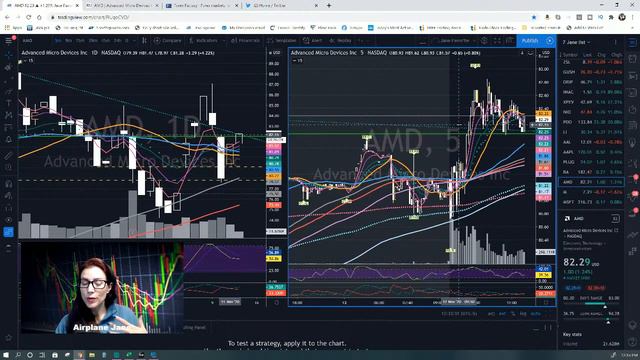Expand the Jane list watchlist dropdown
Viewport: 640px width, 360px height.
click(x=576, y=42)
